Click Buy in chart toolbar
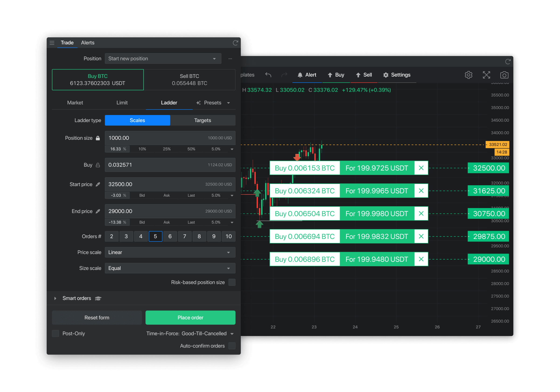This screenshot has height=392, width=560. click(x=336, y=75)
